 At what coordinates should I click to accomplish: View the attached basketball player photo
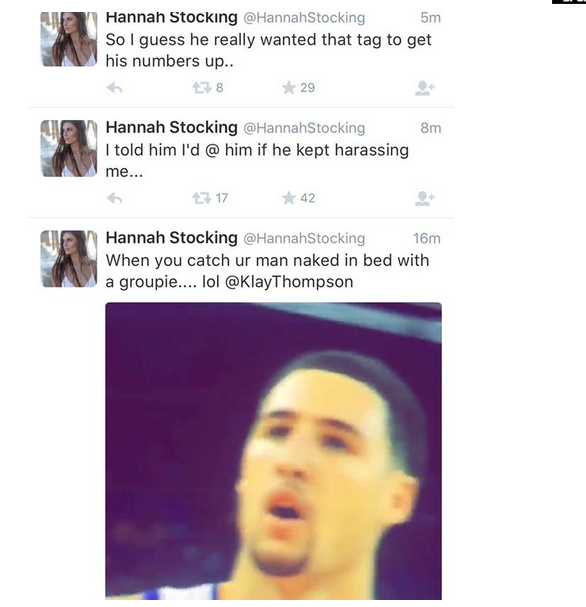[x=273, y=451]
